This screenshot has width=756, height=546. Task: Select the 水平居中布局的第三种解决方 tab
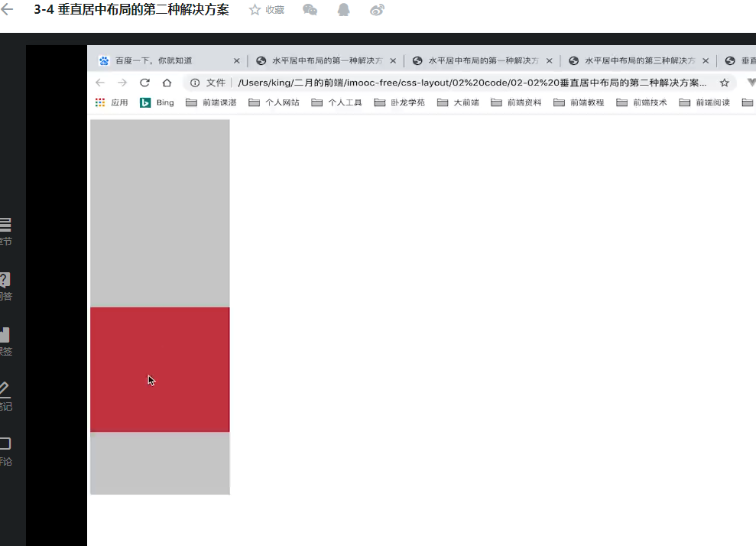pyautogui.click(x=638, y=60)
